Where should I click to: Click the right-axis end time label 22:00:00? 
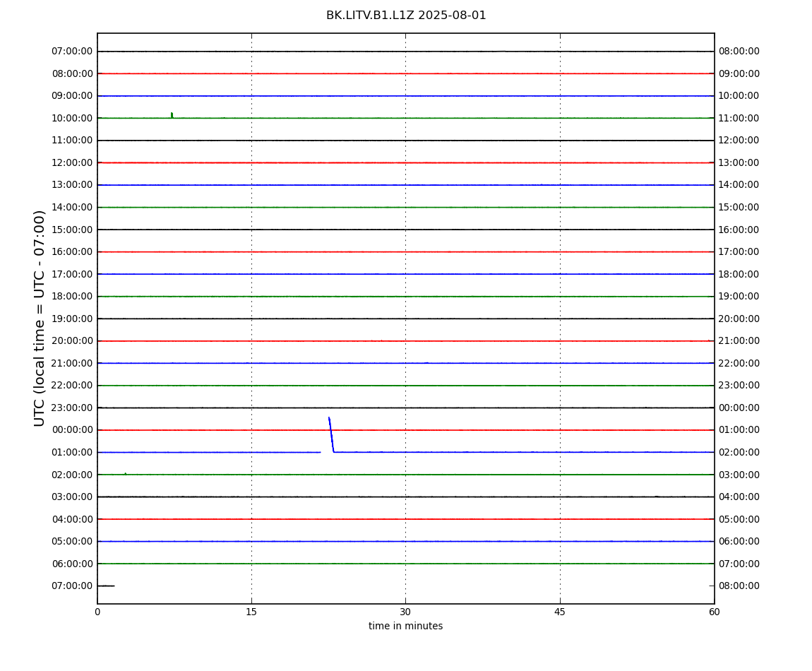[739, 363]
